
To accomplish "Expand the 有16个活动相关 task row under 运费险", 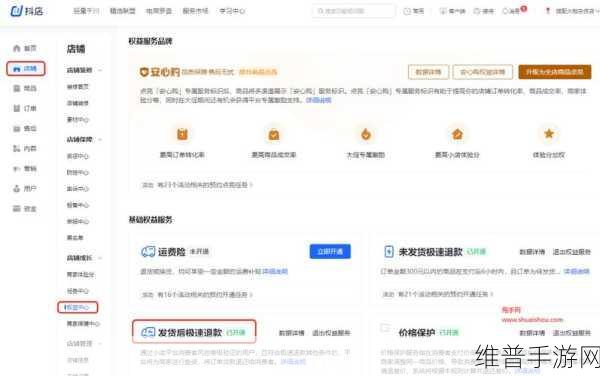I will click(197, 295).
